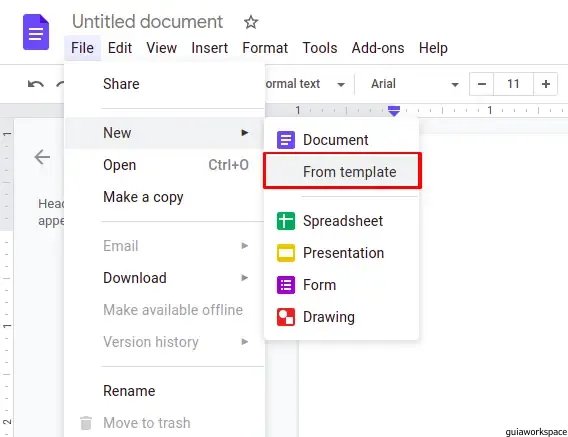The width and height of the screenshot is (568, 437).
Task: Open the Help menu
Action: 433,48
